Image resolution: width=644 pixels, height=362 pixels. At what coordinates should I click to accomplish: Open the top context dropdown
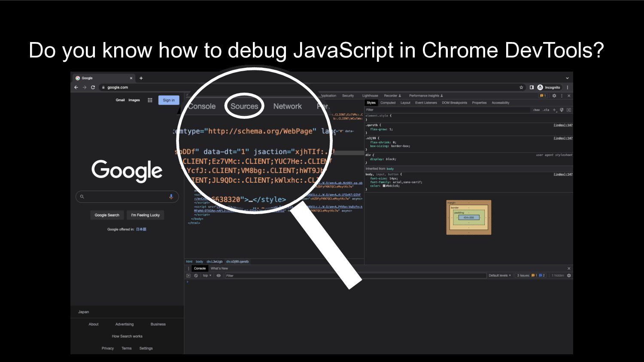click(207, 275)
